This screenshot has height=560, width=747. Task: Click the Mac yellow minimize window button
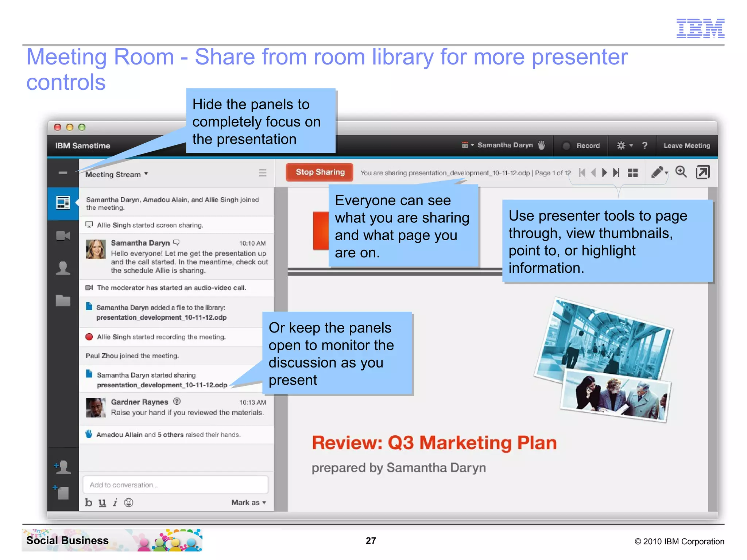pos(70,127)
